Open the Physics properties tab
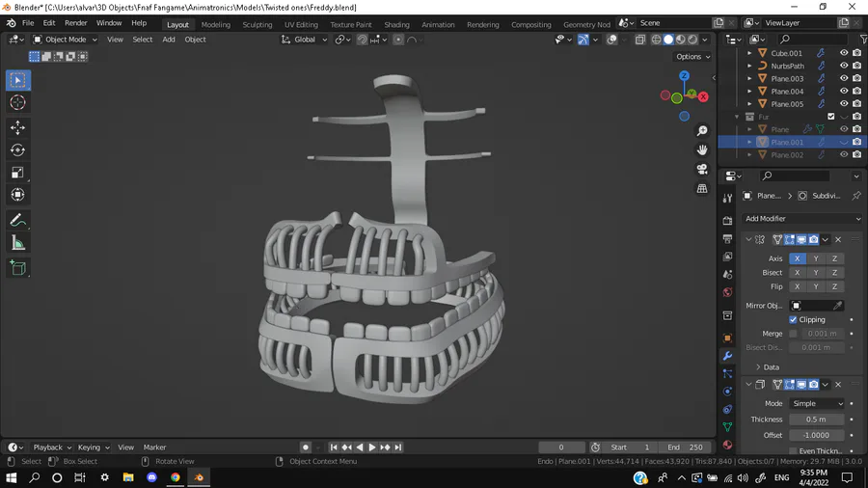868x488 pixels. [x=727, y=392]
